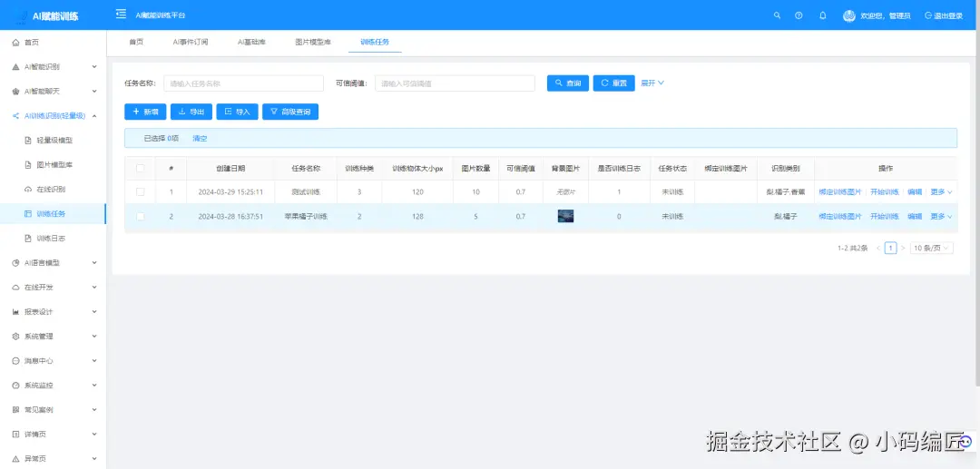Open the 10 条/页 page size dropdown
The image size is (980, 469).
931,248
